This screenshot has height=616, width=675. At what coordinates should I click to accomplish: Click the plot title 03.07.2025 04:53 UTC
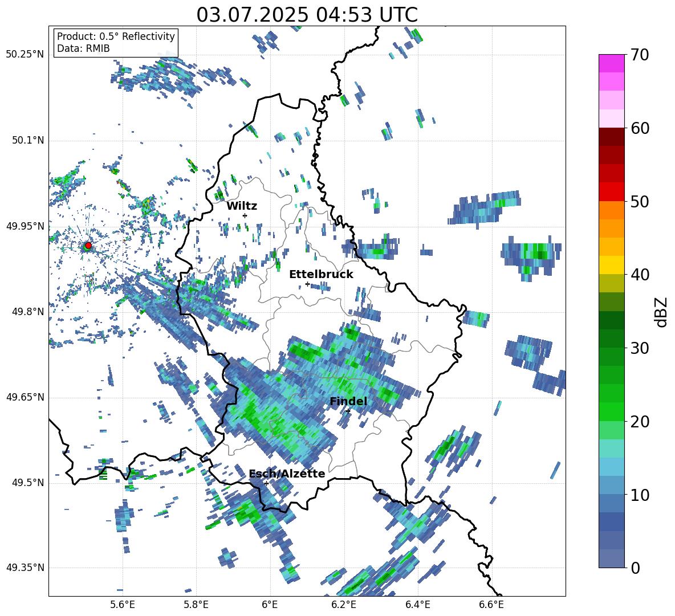(307, 15)
